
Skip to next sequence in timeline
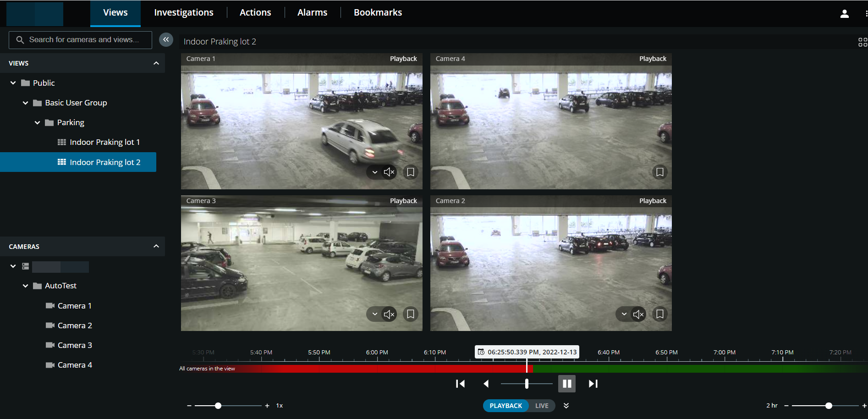click(593, 383)
